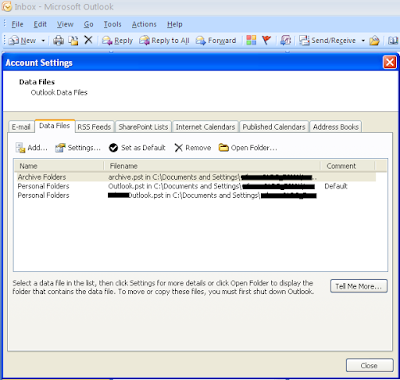400x380 pixels.
Task: Click the Delete X icon in toolbar
Action: click(x=88, y=40)
